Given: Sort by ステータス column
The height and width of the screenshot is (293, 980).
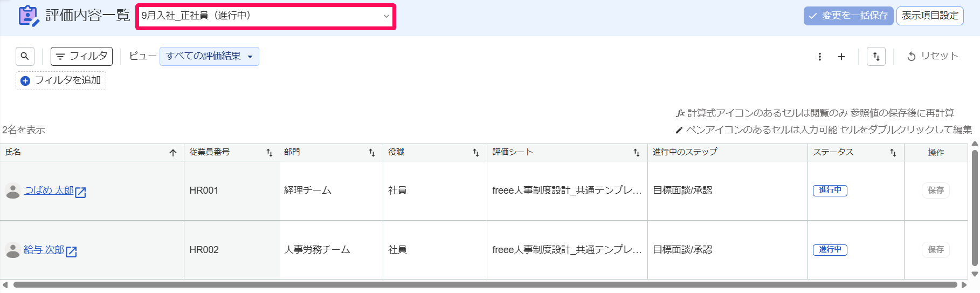Looking at the screenshot, I should click(893, 153).
